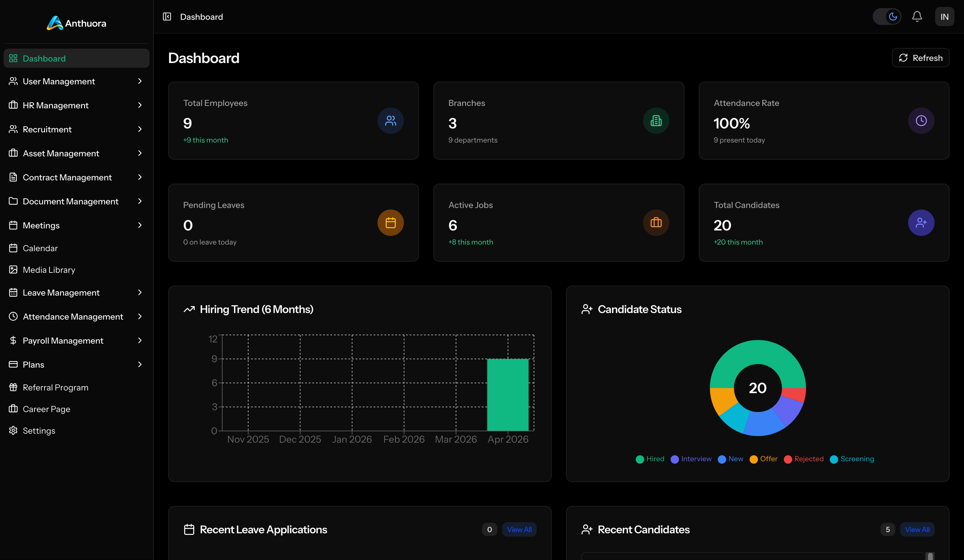The image size is (964, 560).
Task: Click the Total Employees people icon
Action: click(390, 121)
